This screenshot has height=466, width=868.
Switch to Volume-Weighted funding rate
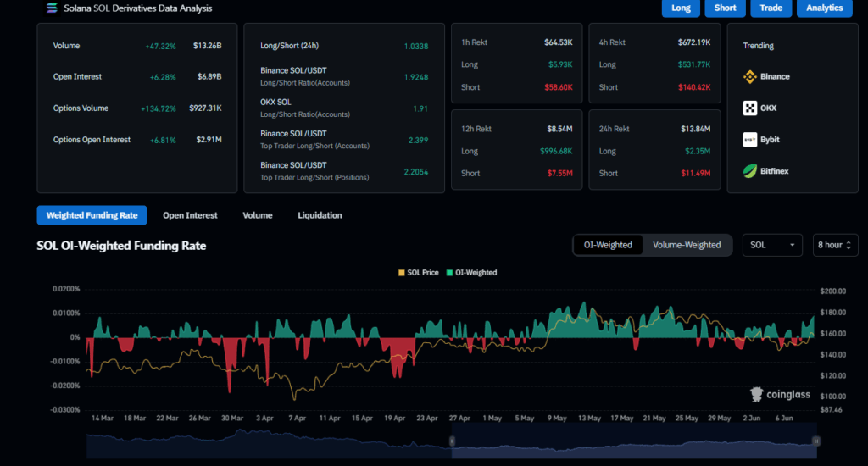tap(687, 245)
